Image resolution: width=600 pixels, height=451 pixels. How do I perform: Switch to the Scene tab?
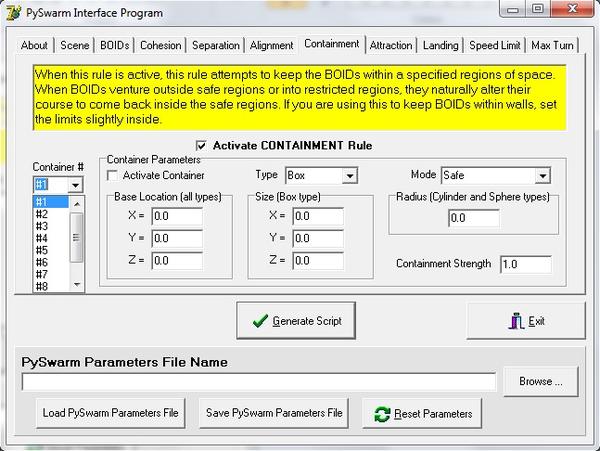pos(75,46)
